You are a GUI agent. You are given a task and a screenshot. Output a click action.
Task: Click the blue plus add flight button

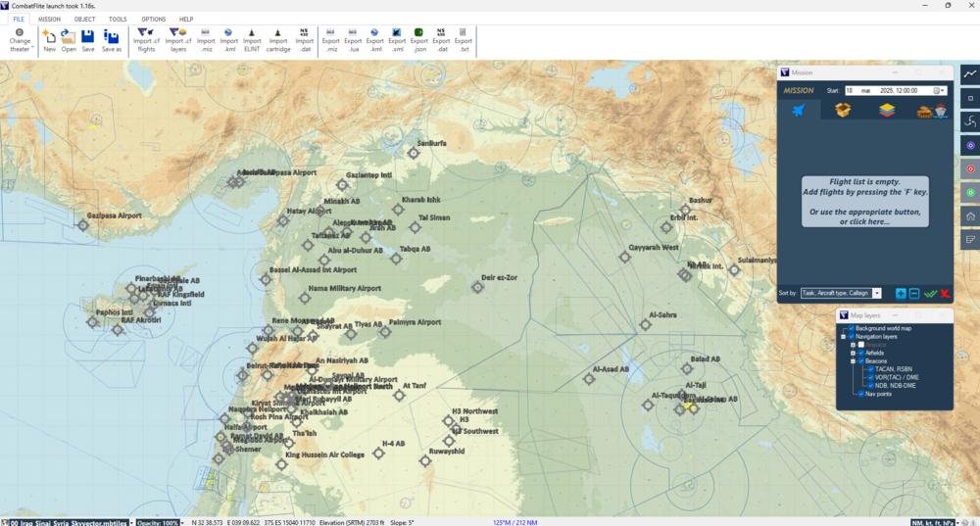point(901,293)
